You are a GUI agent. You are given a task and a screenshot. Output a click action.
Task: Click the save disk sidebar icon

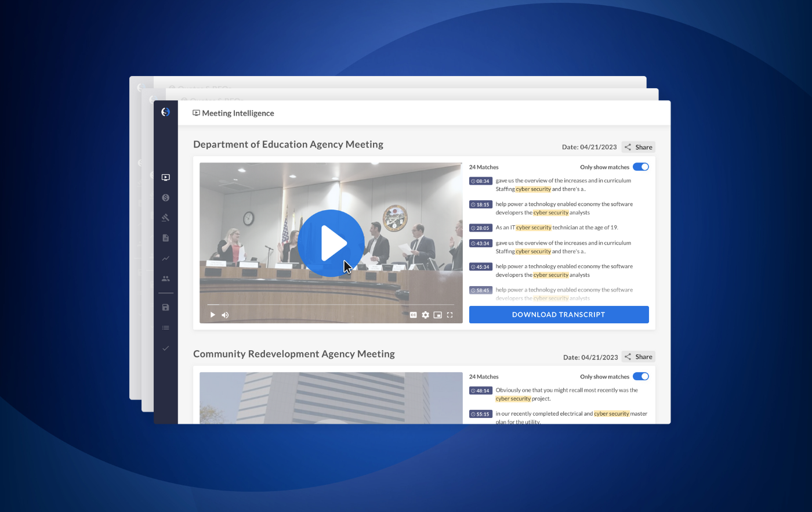coord(165,308)
